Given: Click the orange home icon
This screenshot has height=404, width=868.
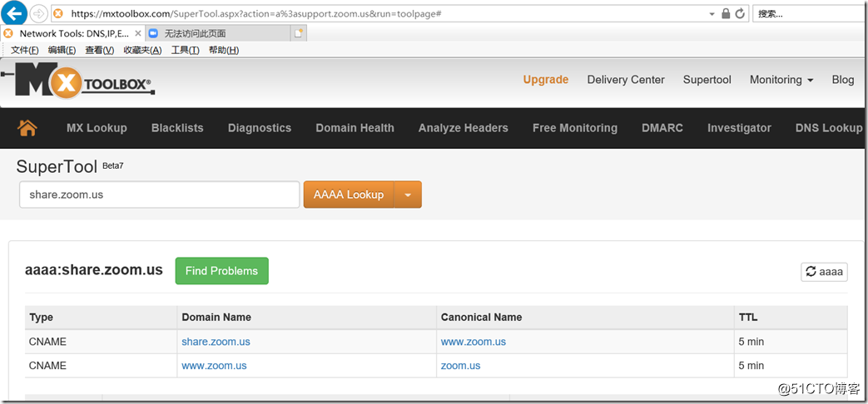Looking at the screenshot, I should click(x=27, y=128).
